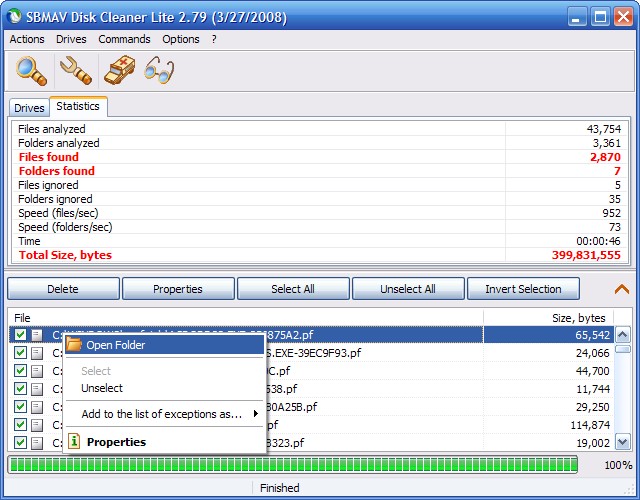Click the file list scroll-up arrow
This screenshot has width=640, height=500.
pyautogui.click(x=622, y=336)
